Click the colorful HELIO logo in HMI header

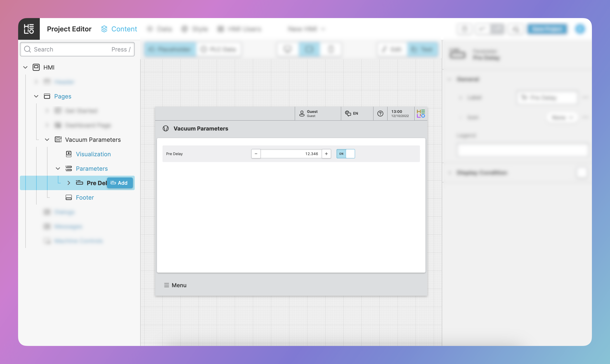pyautogui.click(x=421, y=114)
